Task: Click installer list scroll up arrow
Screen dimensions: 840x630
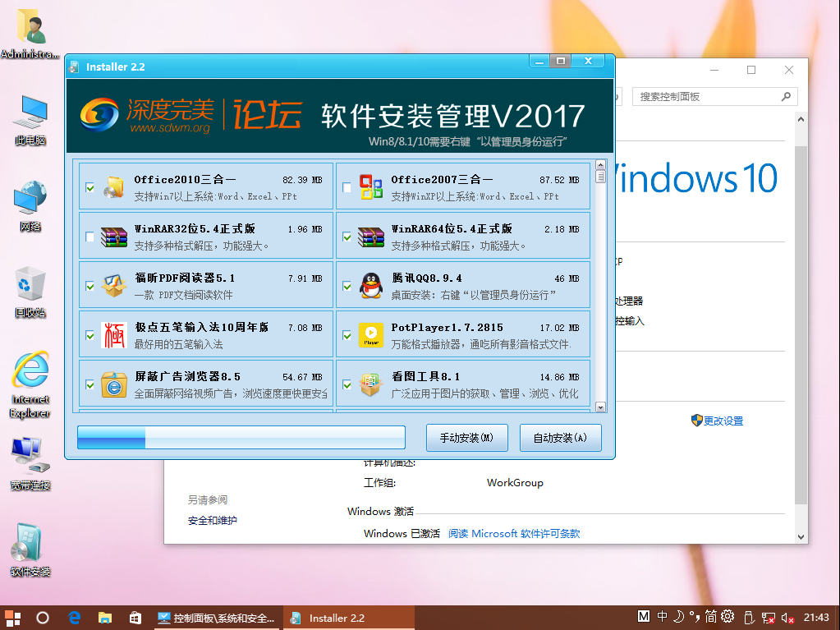Action: pyautogui.click(x=600, y=165)
